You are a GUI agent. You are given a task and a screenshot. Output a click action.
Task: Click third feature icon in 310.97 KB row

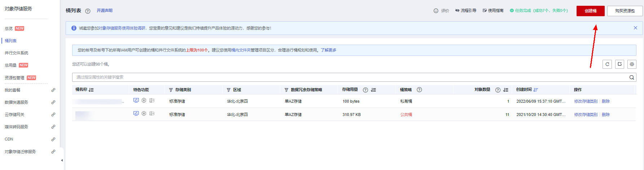pos(152,113)
